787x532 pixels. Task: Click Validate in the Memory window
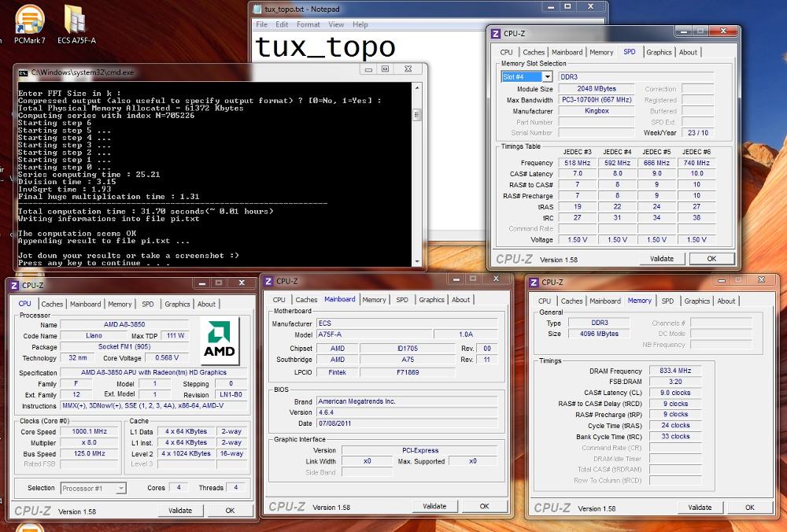pos(700,508)
